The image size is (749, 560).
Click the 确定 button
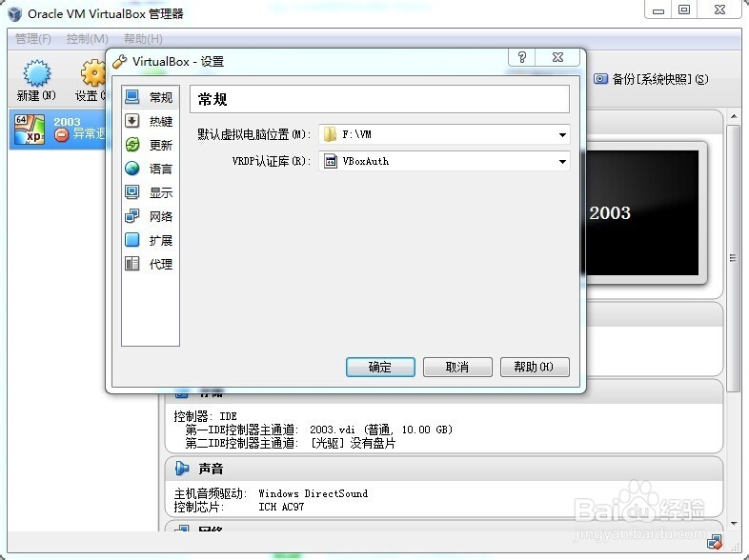tap(380, 367)
